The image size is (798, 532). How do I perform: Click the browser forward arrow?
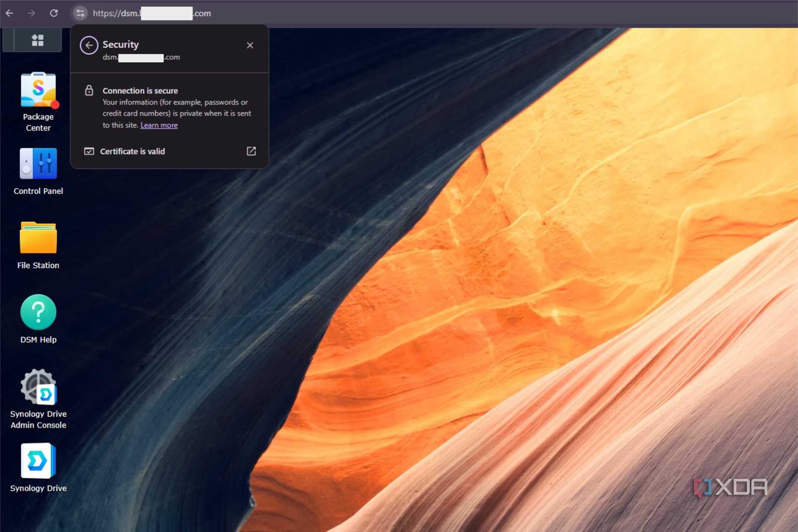31,13
